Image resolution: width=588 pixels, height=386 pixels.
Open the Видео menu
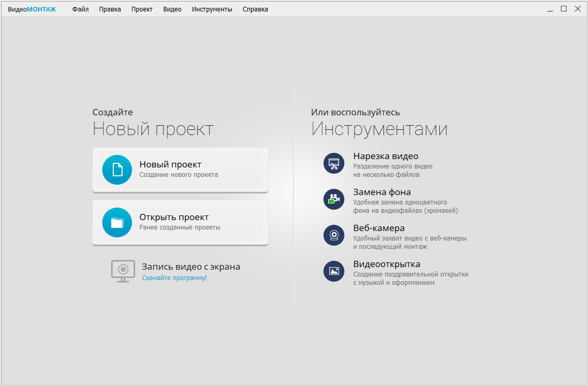[x=172, y=9]
